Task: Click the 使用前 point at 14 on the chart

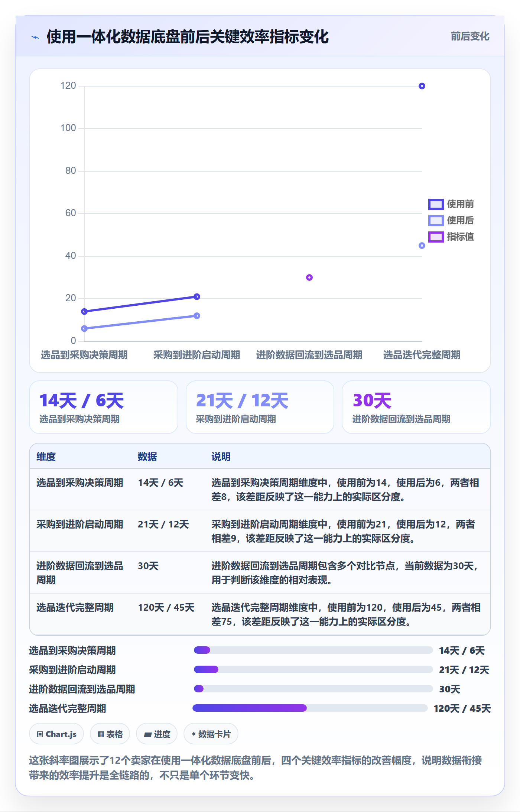Action: point(84,311)
